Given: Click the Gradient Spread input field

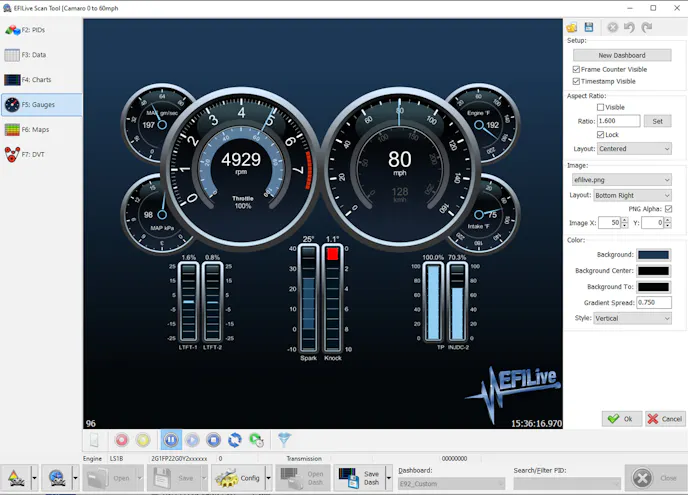Looking at the screenshot, I should (x=653, y=302).
